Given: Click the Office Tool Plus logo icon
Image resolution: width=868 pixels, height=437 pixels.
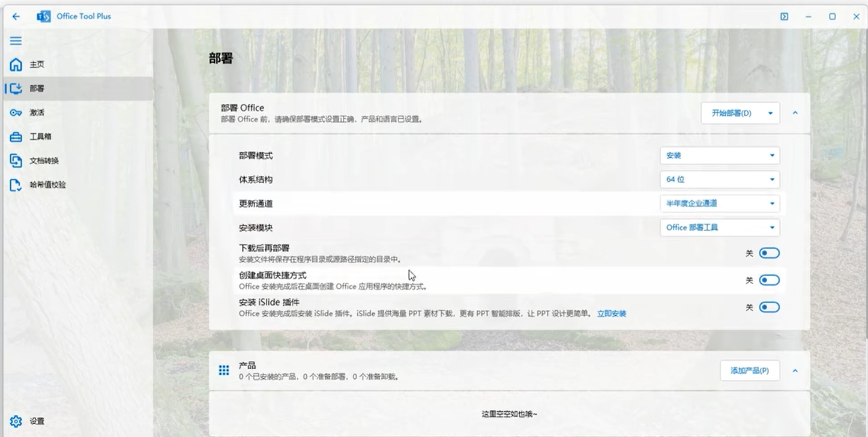Looking at the screenshot, I should (43, 17).
